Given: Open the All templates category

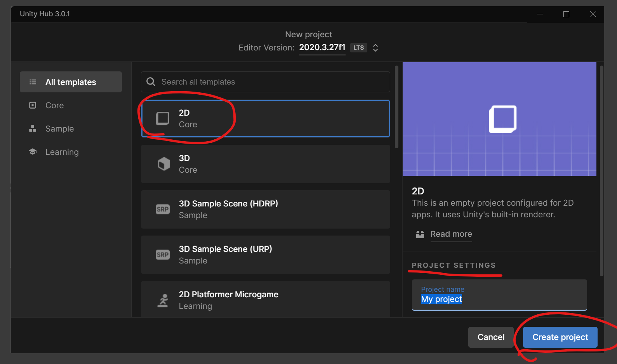Looking at the screenshot, I should pyautogui.click(x=71, y=82).
